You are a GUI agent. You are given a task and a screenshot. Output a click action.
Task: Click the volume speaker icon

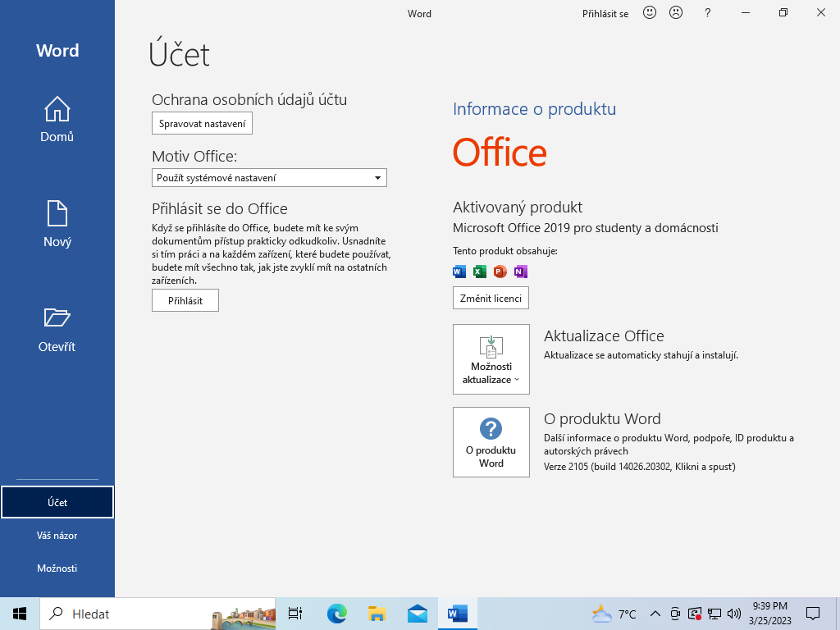[x=734, y=614]
